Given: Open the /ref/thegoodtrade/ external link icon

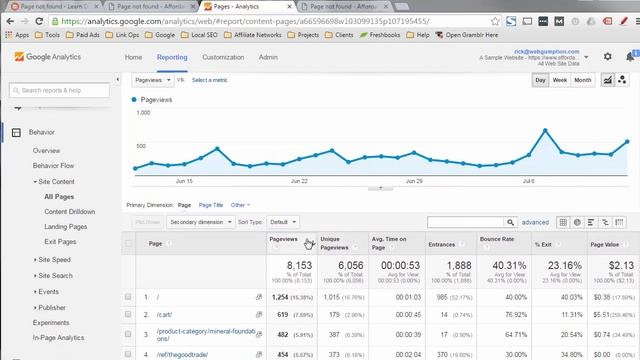Looking at the screenshot, I should click(x=259, y=355).
